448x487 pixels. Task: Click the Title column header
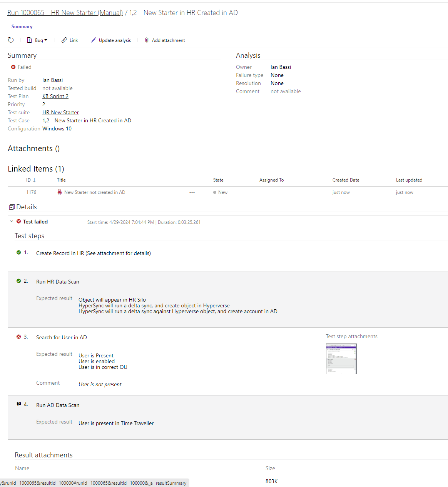tap(61, 180)
